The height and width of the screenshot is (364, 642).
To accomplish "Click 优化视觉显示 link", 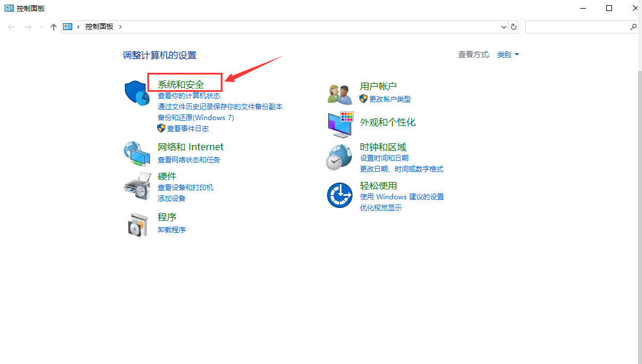I will click(381, 208).
